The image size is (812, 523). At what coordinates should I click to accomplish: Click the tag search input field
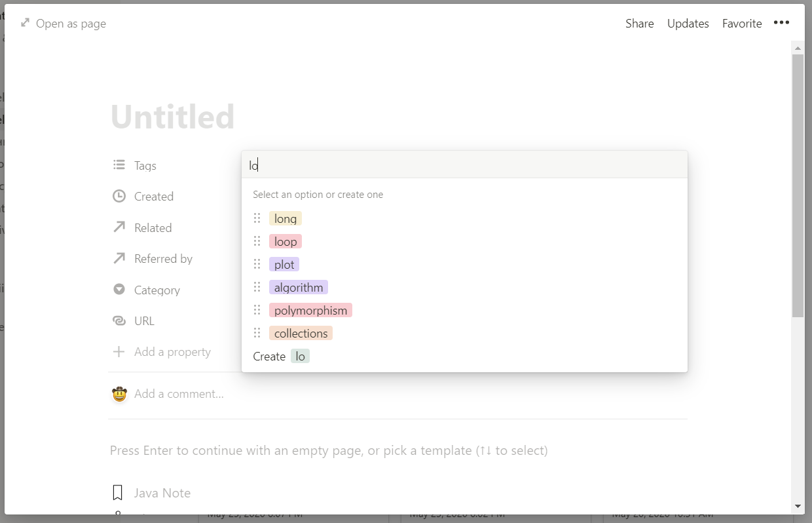(464, 165)
